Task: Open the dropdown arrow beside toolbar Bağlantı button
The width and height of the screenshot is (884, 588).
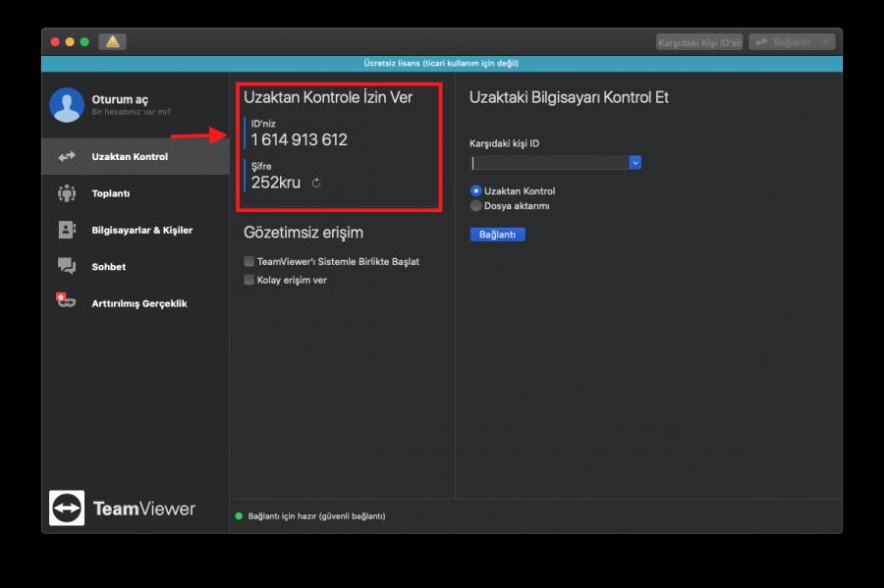Action: click(x=826, y=42)
